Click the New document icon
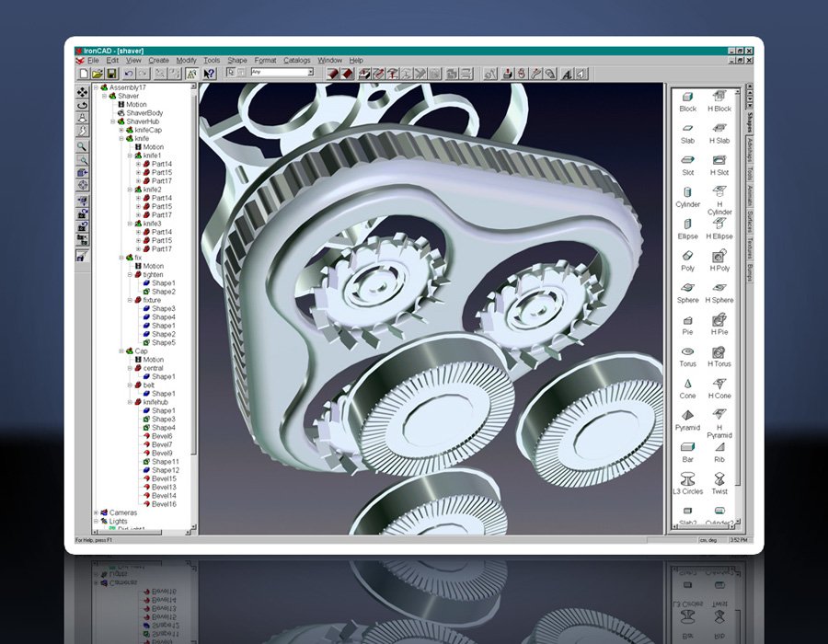 pyautogui.click(x=84, y=73)
